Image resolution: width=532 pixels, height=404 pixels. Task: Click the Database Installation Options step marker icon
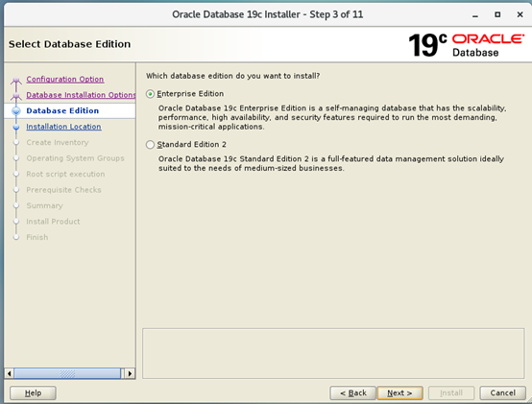pos(16,96)
